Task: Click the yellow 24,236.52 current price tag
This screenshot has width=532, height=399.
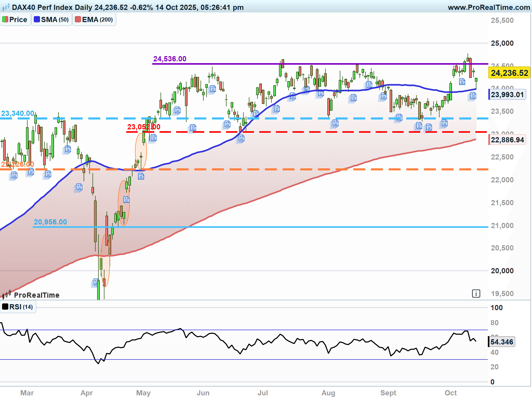Action: tap(509, 73)
